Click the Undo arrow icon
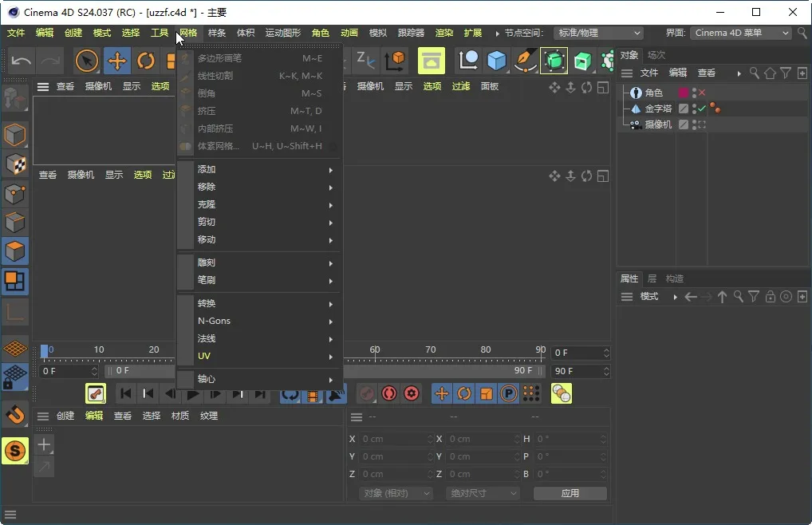Screen dimensions: 812x525 [x=22, y=61]
